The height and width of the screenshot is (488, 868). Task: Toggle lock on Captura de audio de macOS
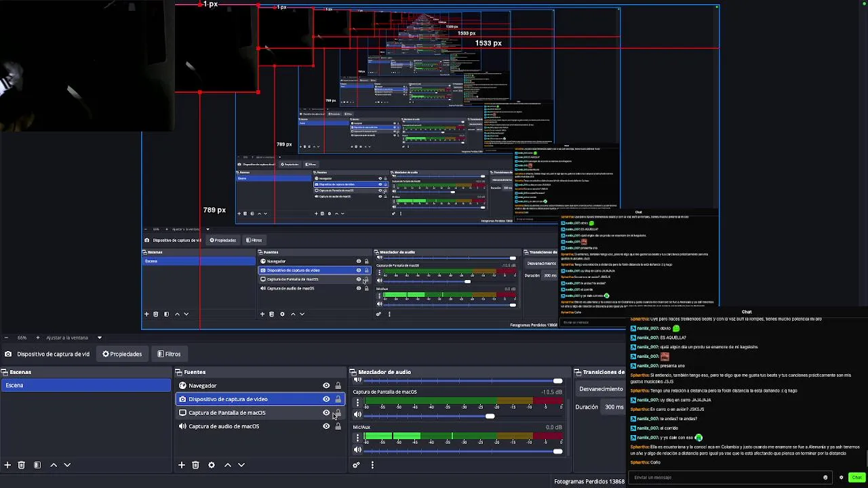[338, 426]
